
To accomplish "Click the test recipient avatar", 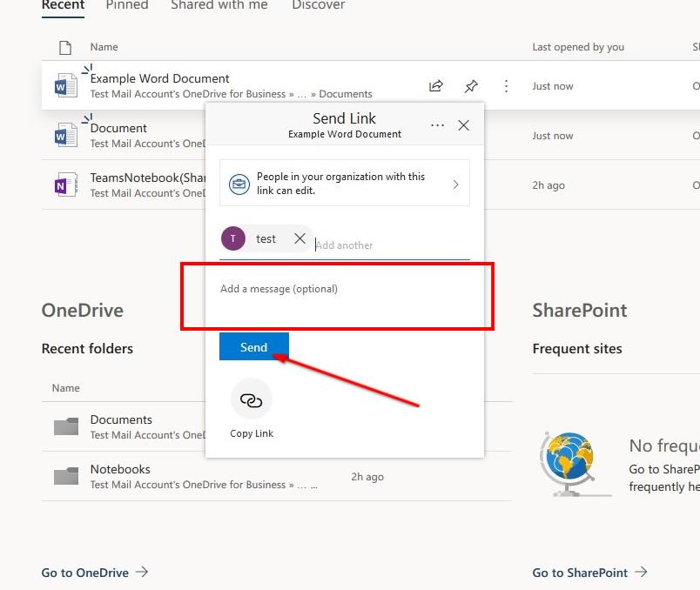I will [x=233, y=238].
